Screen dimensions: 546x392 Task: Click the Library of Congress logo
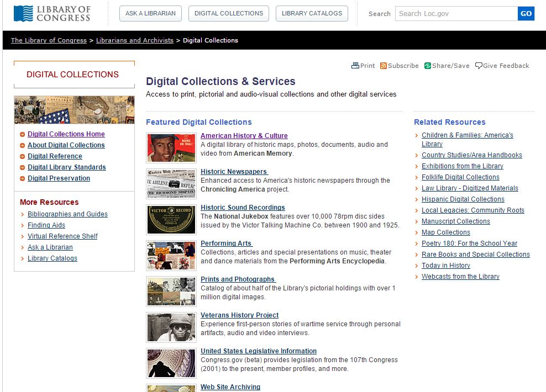(53, 14)
